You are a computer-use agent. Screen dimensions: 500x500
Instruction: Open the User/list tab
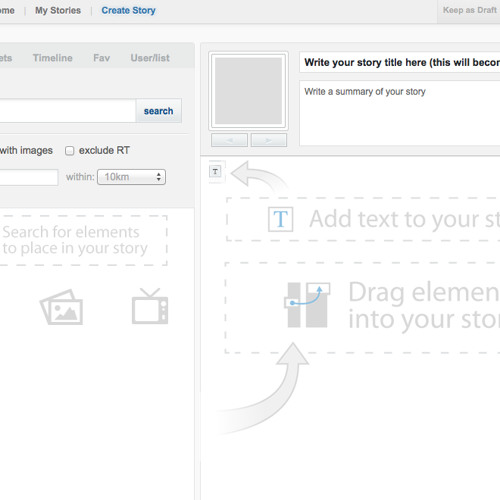pyautogui.click(x=150, y=58)
